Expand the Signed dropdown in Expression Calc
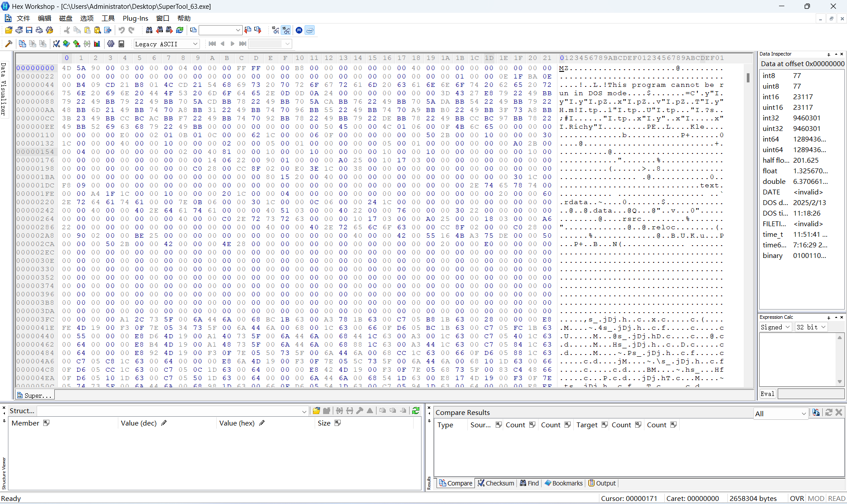Image resolution: width=847 pixels, height=504 pixels. (x=775, y=327)
